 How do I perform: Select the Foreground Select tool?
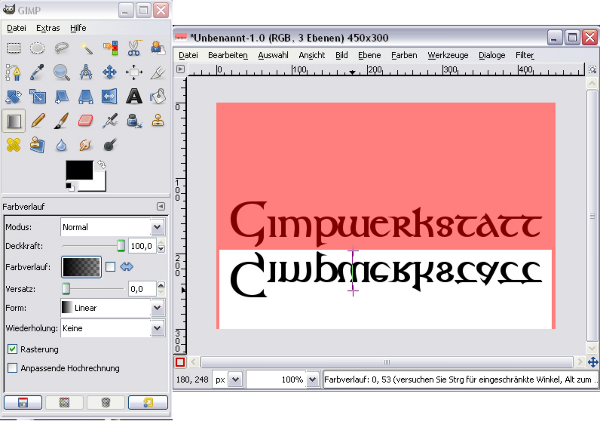158,48
